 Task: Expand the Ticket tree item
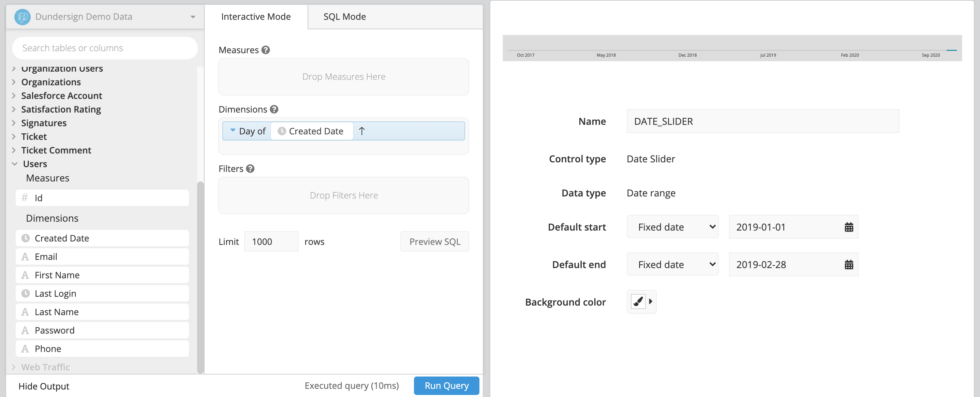[x=14, y=136]
